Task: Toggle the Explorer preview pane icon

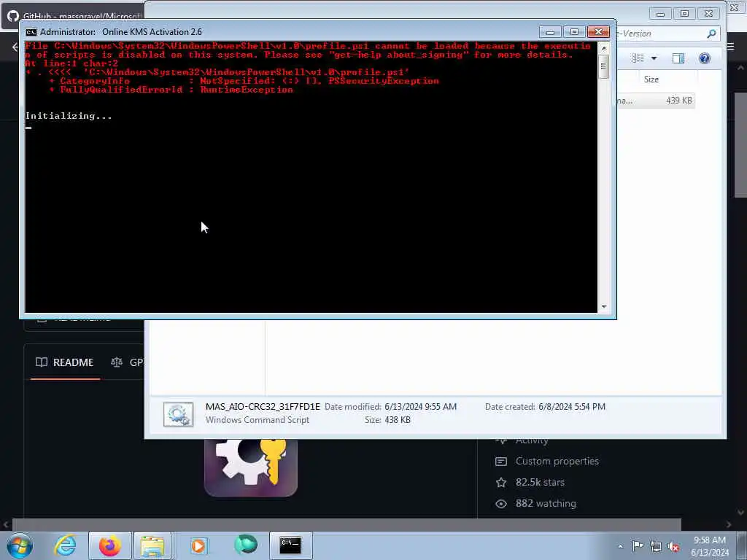Action: coord(678,58)
